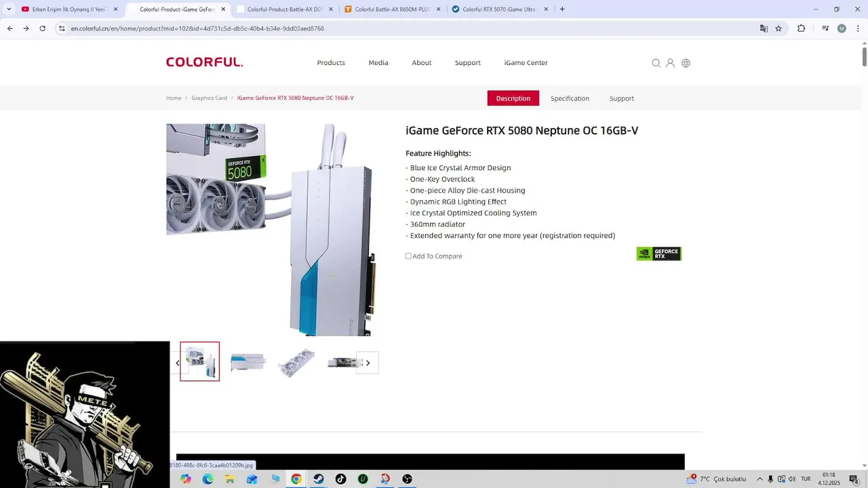
Task: Open the notification center icon
Action: click(854, 479)
